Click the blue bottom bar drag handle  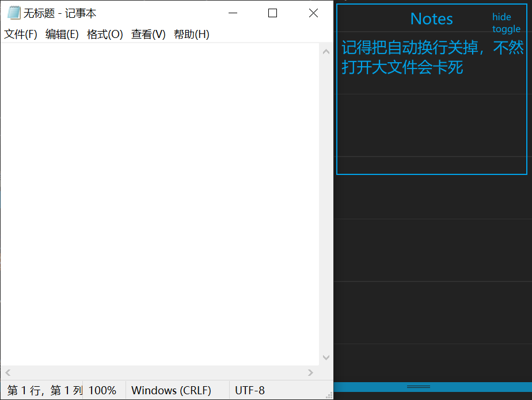tap(419, 387)
